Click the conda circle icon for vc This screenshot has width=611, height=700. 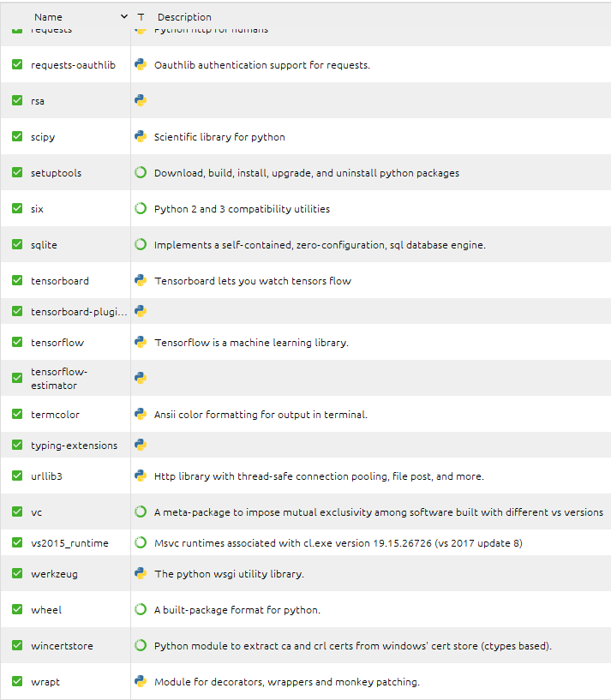click(141, 512)
